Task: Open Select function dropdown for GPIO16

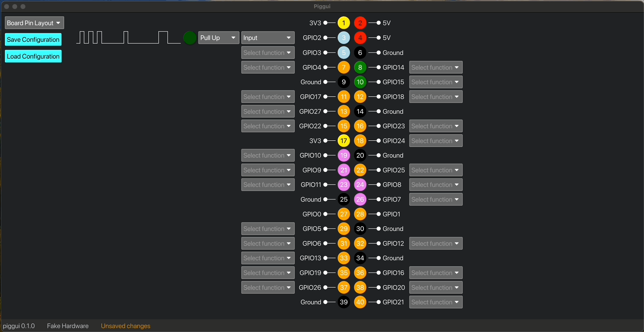Action: tap(436, 273)
